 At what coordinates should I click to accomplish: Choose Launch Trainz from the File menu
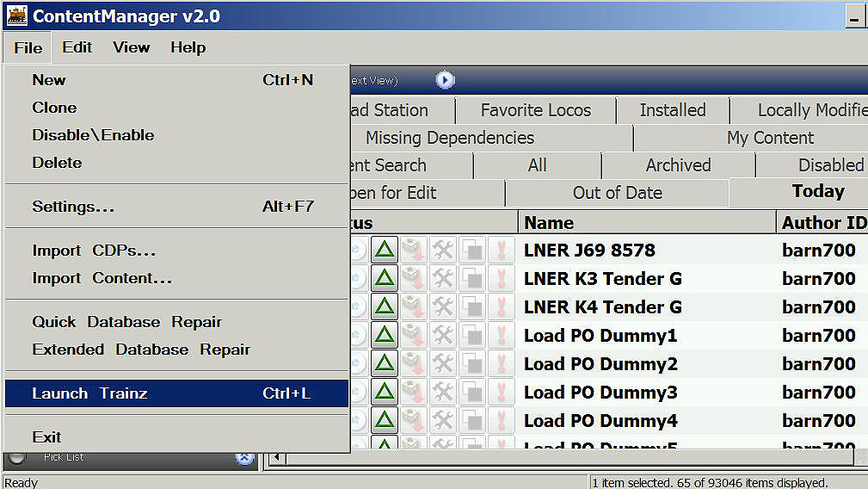pyautogui.click(x=89, y=393)
